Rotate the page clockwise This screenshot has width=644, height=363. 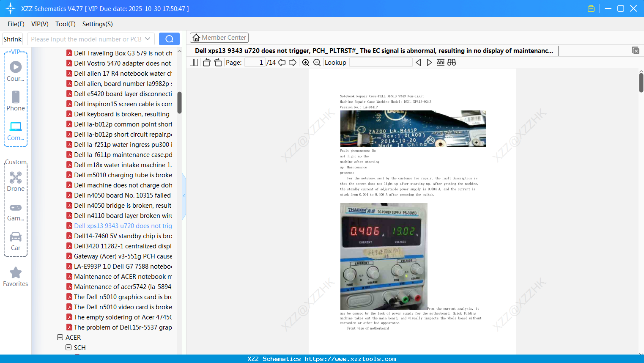(218, 63)
